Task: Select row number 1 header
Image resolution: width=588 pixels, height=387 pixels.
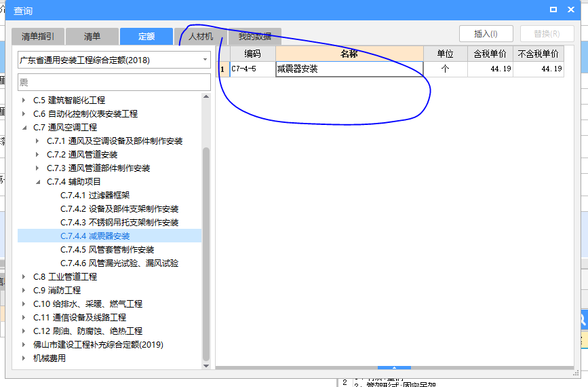Action: pos(222,69)
